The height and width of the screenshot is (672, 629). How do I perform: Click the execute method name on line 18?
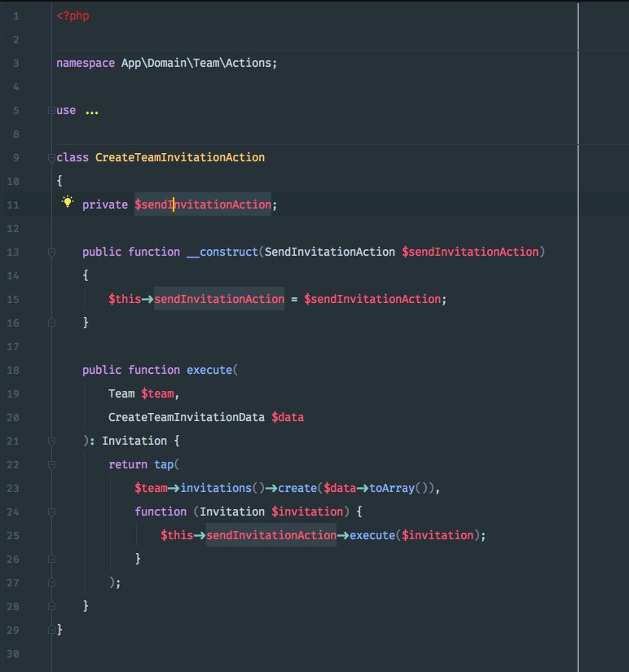(209, 370)
